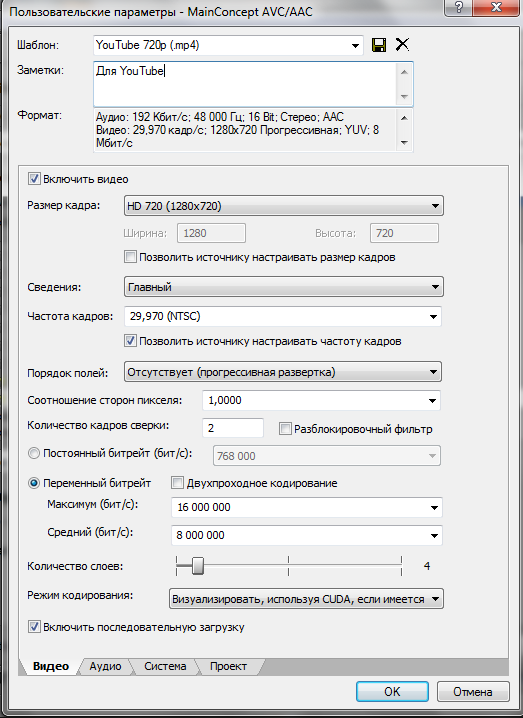The image size is (523, 718).
Task: Switch to the Система tab
Action: pyautogui.click(x=165, y=666)
